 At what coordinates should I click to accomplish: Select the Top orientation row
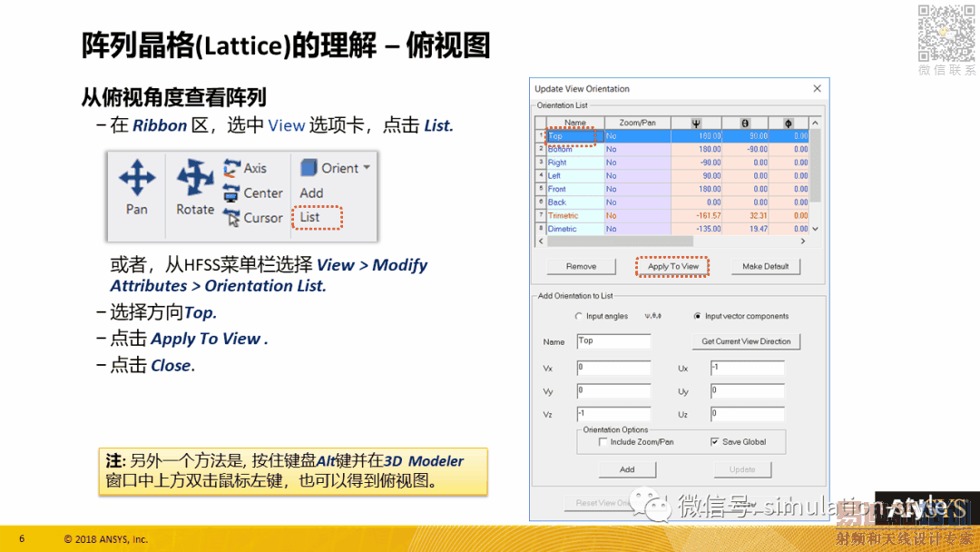672,135
